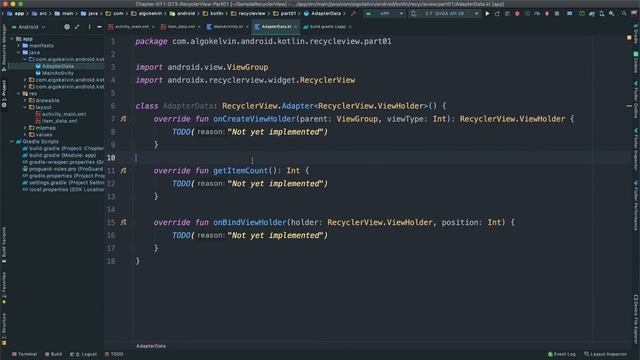This screenshot has height=360, width=640.
Task: Open the Event Log
Action: tap(562, 354)
